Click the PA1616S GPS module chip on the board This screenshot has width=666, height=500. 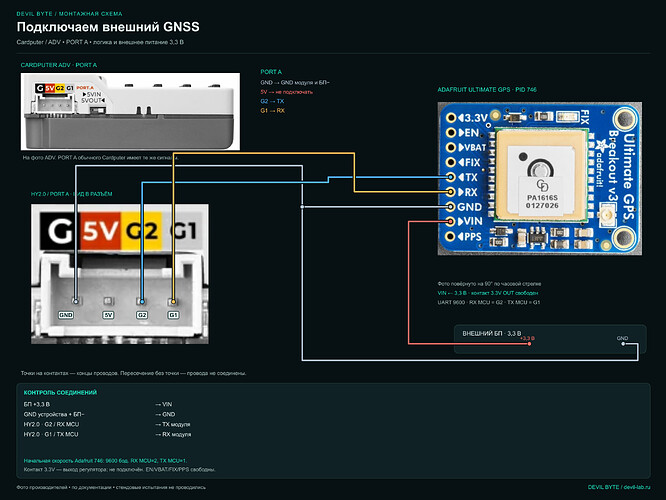pos(542,176)
